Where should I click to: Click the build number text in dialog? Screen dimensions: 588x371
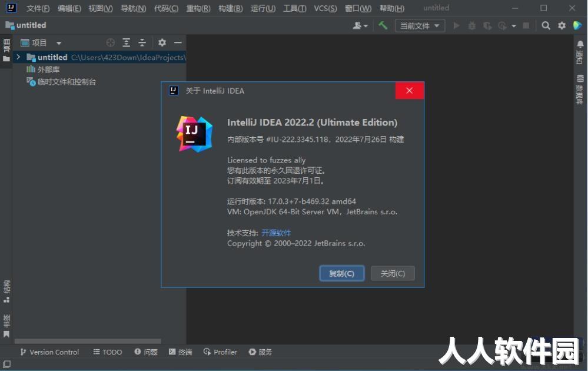315,140
